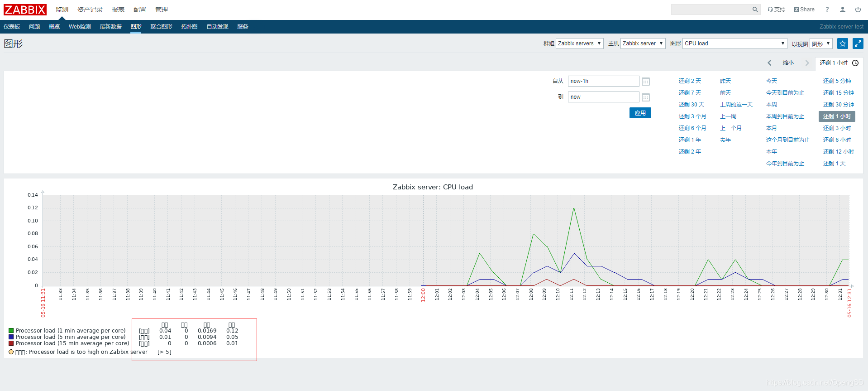Toggle fullscreen mode button
Viewport: 868px width, 391px height.
[858, 43]
